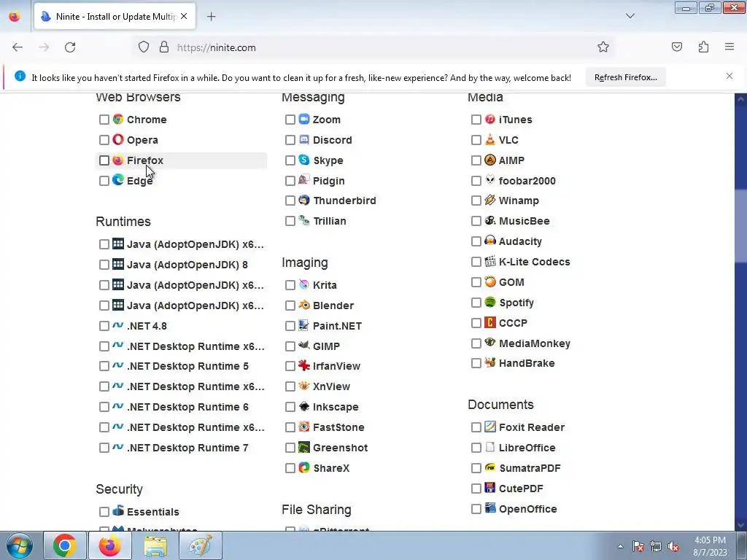747x560 pixels.
Task: Click the ShareX icon
Action: (304, 467)
